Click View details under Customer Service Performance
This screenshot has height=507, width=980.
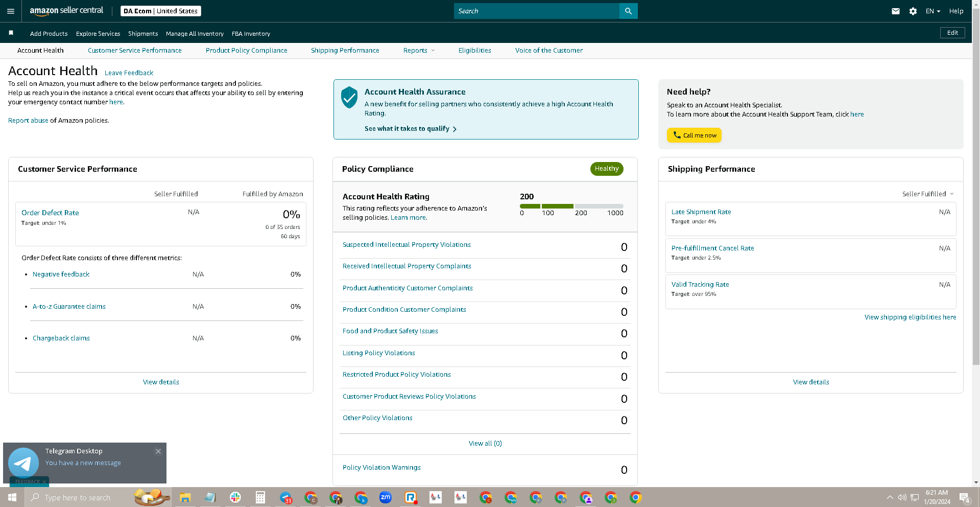pyautogui.click(x=161, y=382)
